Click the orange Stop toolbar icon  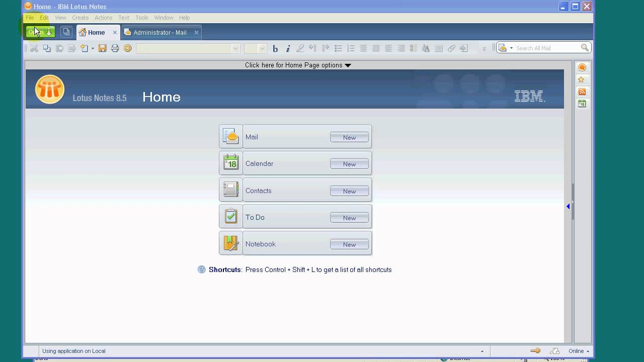click(128, 48)
